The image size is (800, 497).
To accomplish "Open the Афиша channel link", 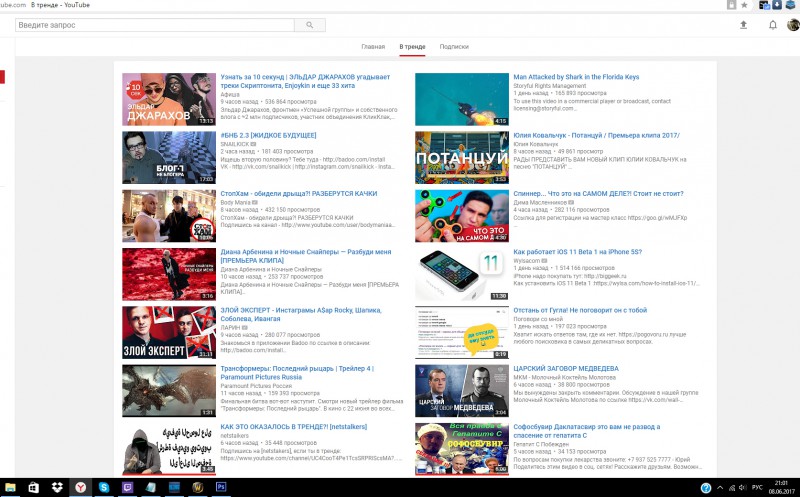I will [230, 94].
